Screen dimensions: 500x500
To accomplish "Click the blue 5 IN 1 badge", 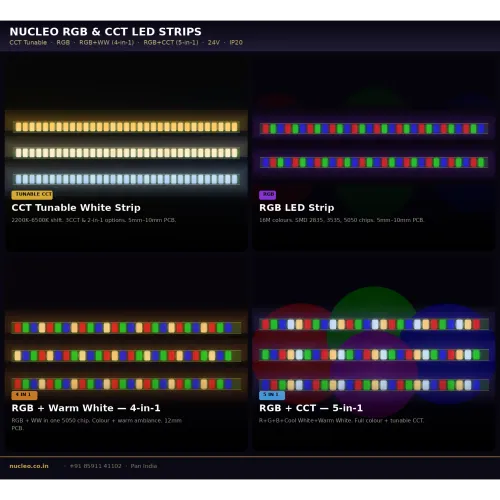I will [272, 395].
